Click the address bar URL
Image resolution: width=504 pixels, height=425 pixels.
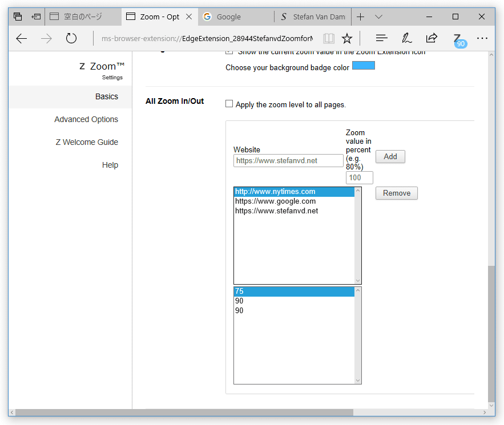[x=207, y=39]
